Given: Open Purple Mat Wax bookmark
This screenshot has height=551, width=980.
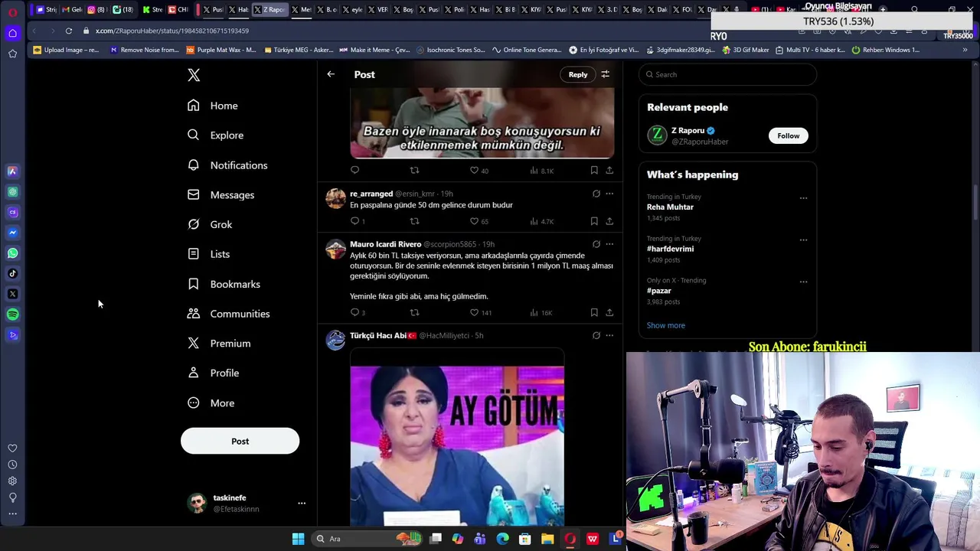Looking at the screenshot, I should click(220, 50).
